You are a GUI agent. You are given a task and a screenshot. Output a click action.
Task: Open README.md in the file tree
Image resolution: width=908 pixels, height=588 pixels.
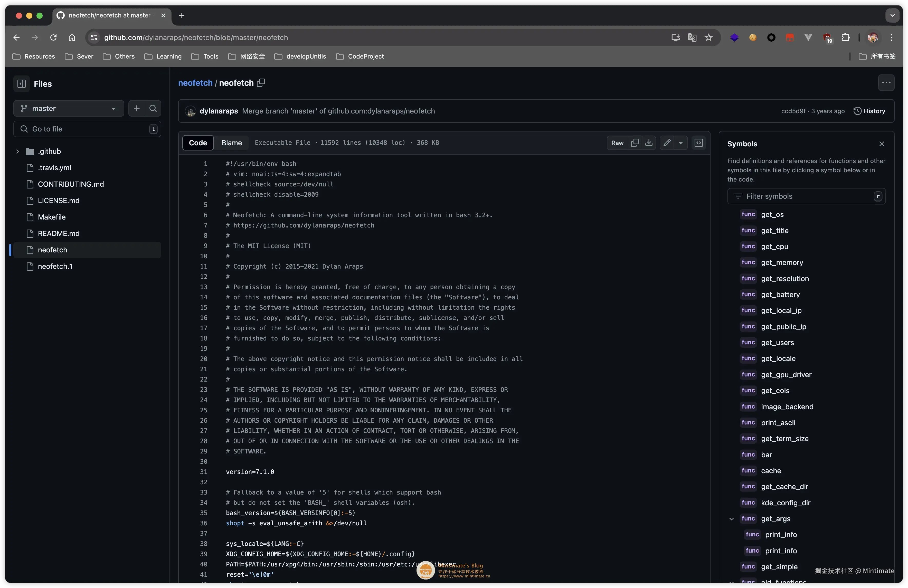click(59, 233)
